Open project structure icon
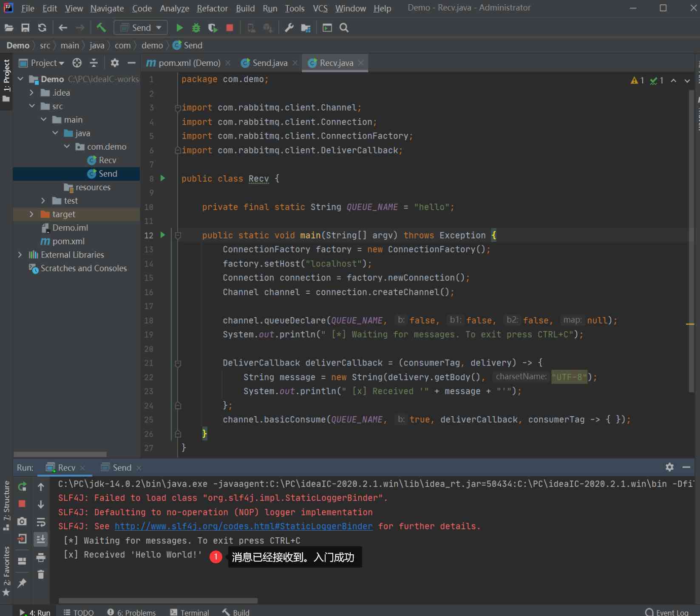This screenshot has height=616, width=700. [x=306, y=28]
